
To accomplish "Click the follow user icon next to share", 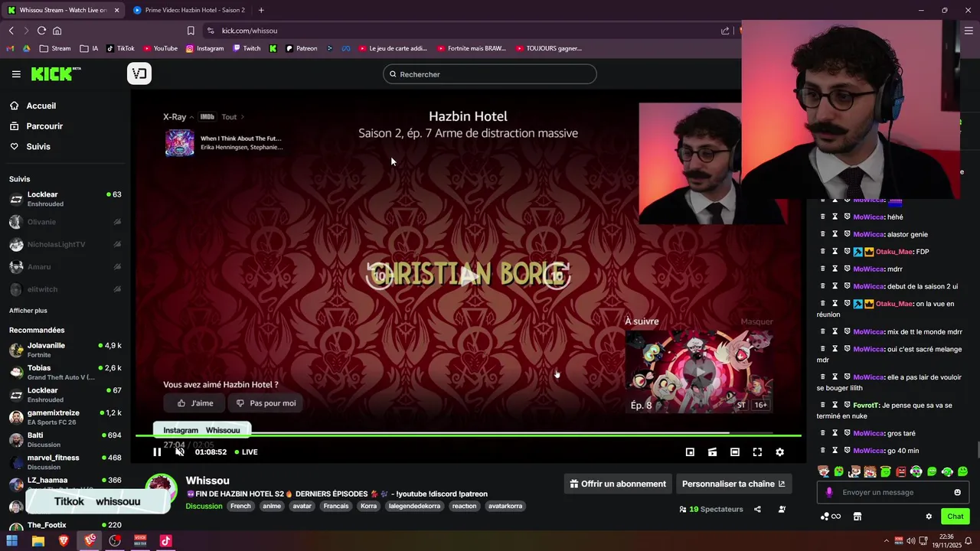I will 782,509.
